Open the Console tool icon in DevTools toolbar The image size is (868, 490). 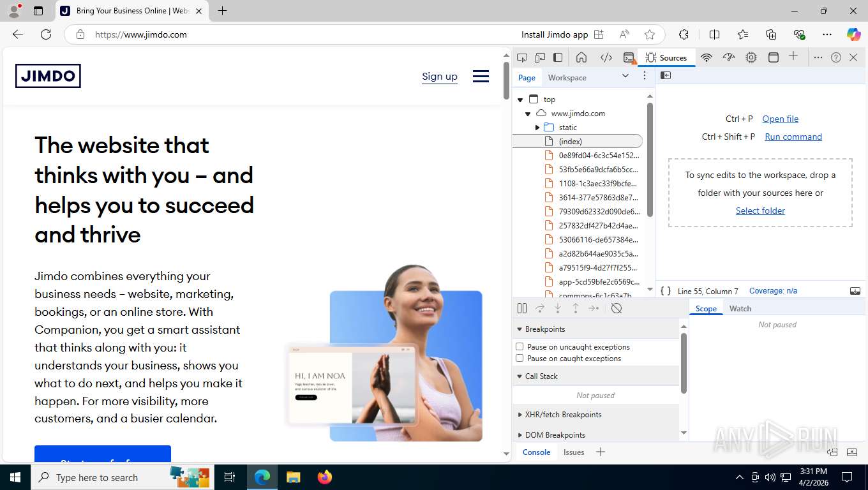point(629,57)
